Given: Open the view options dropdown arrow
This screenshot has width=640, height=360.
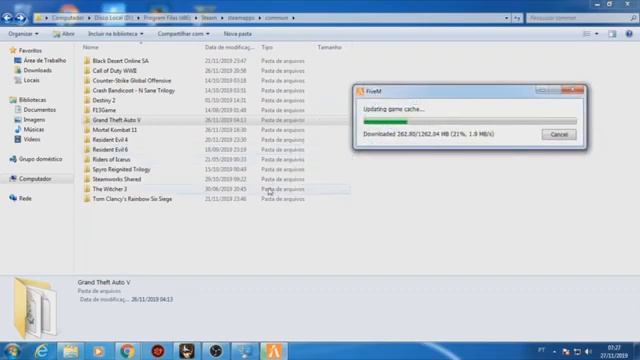Looking at the screenshot, I should click(597, 34).
